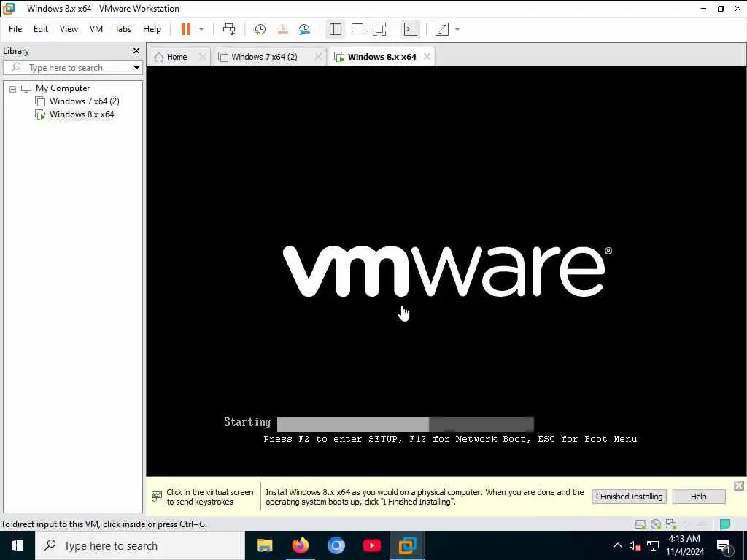Click the hard disk status icon
747x560 pixels.
coord(640,524)
